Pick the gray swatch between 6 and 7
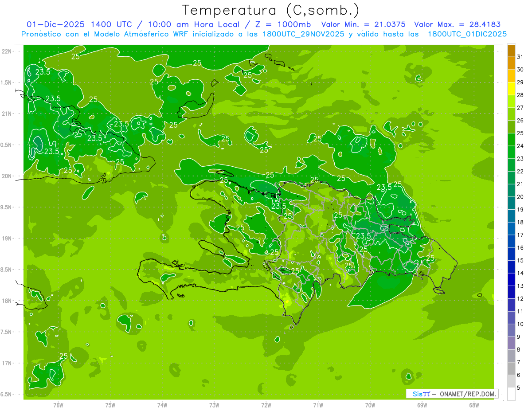532x411 pixels. click(511, 368)
